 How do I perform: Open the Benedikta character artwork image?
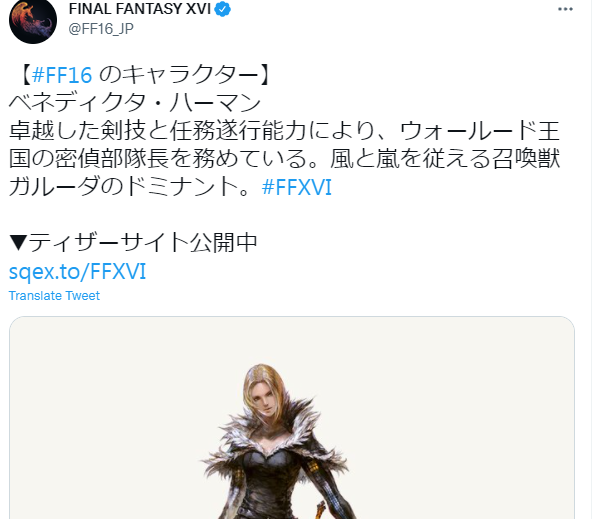pos(292,417)
